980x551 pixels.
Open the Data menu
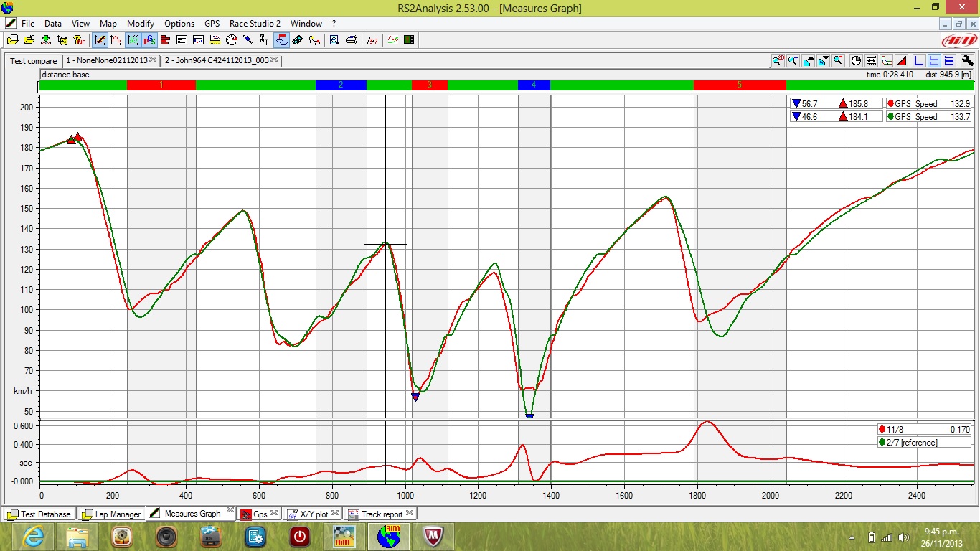point(53,23)
